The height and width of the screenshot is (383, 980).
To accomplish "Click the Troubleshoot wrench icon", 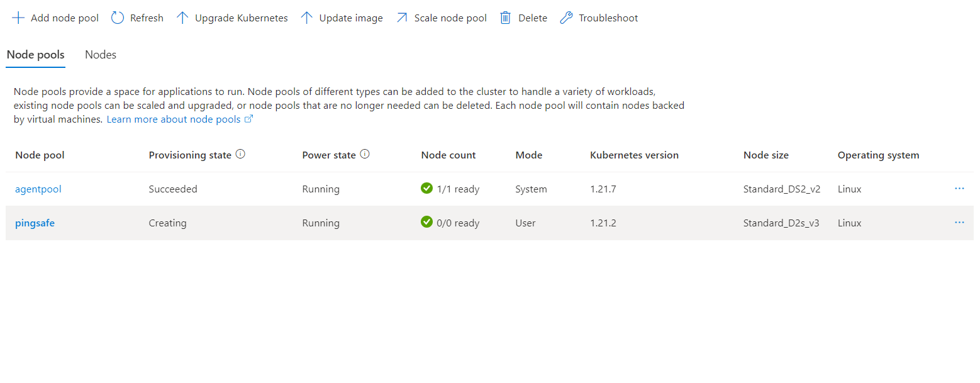I will [566, 18].
